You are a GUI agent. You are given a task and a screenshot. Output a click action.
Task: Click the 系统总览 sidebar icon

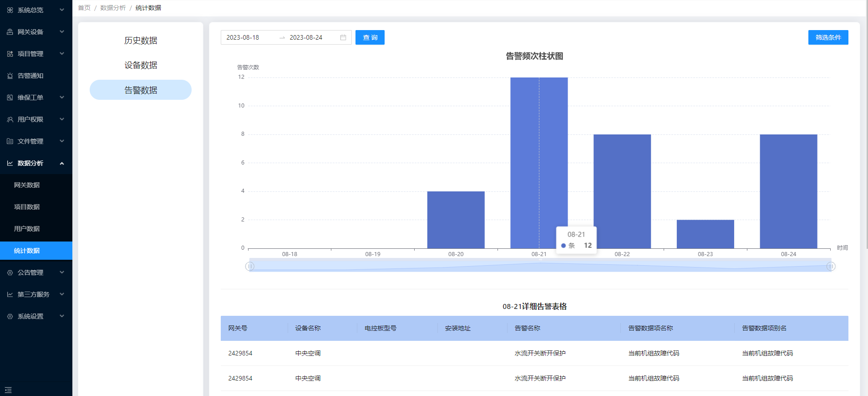[10, 10]
